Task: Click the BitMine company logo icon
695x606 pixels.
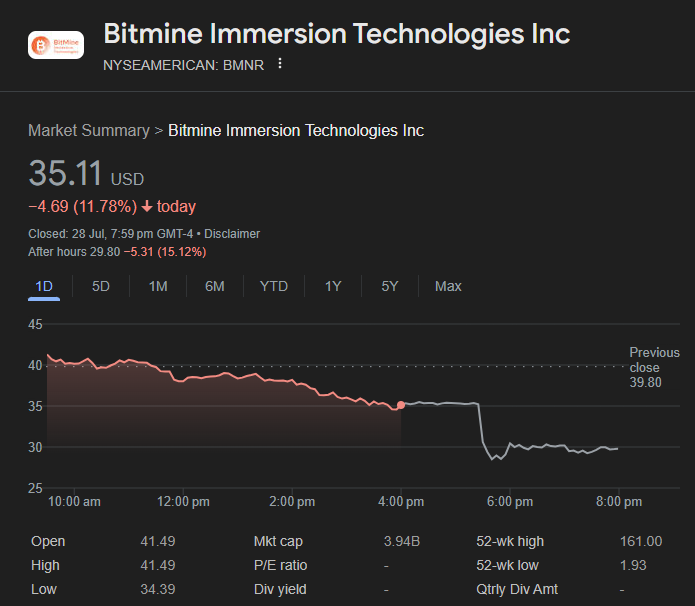Action: tap(56, 45)
